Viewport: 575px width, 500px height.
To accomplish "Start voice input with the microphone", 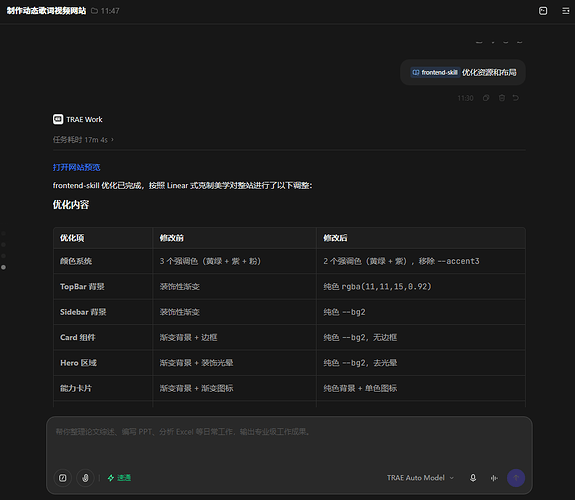I will [x=473, y=478].
